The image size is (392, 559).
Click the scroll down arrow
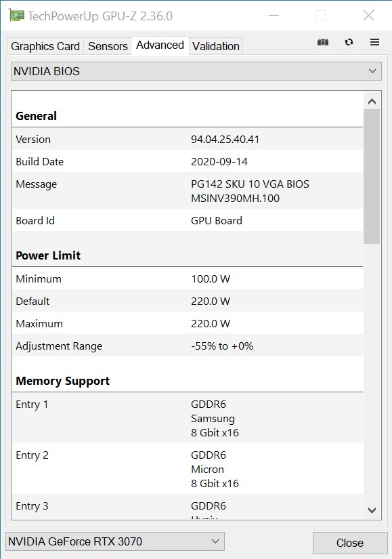[x=372, y=510]
